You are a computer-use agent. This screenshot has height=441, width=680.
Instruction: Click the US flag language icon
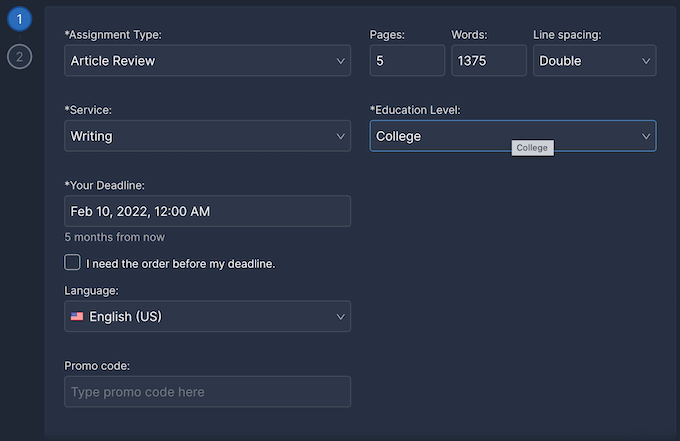pyautogui.click(x=77, y=317)
